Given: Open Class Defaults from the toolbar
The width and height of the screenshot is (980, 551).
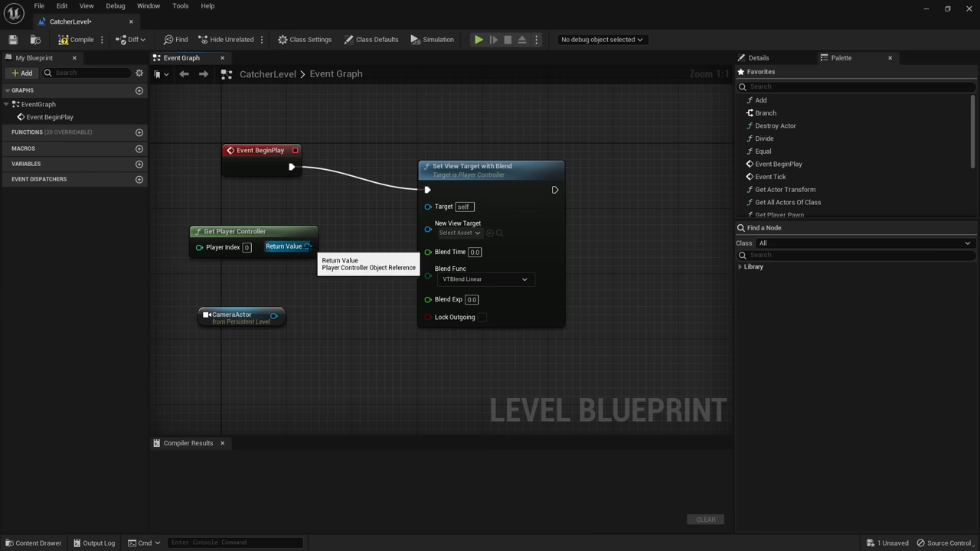Looking at the screenshot, I should point(372,39).
